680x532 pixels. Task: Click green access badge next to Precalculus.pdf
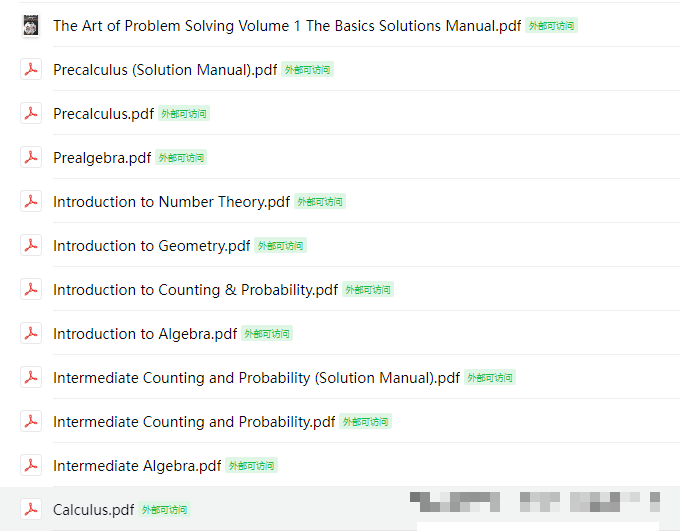(x=184, y=114)
